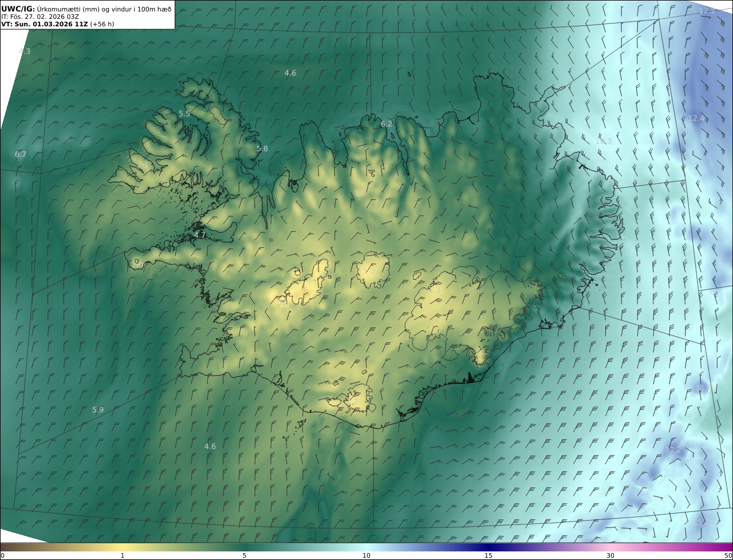Click the 1 tick on the color scale
Screen dimensions: 733x560
click(123, 555)
